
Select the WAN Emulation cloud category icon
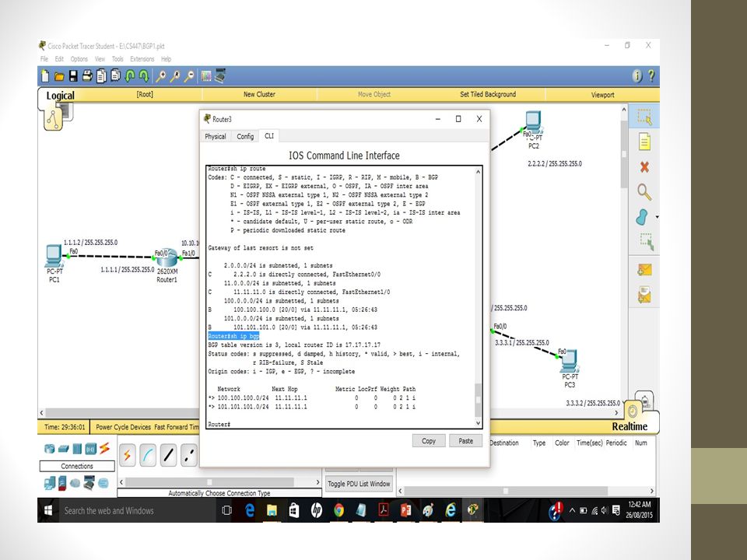point(75,483)
